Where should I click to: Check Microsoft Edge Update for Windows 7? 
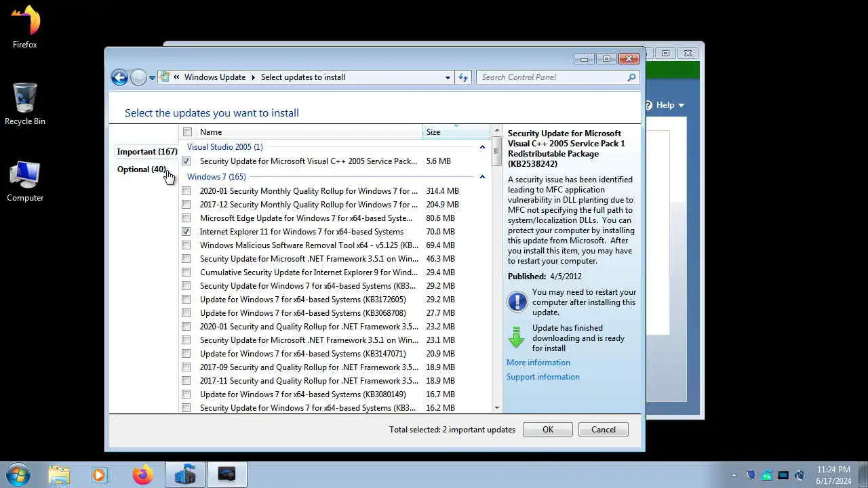click(x=186, y=218)
